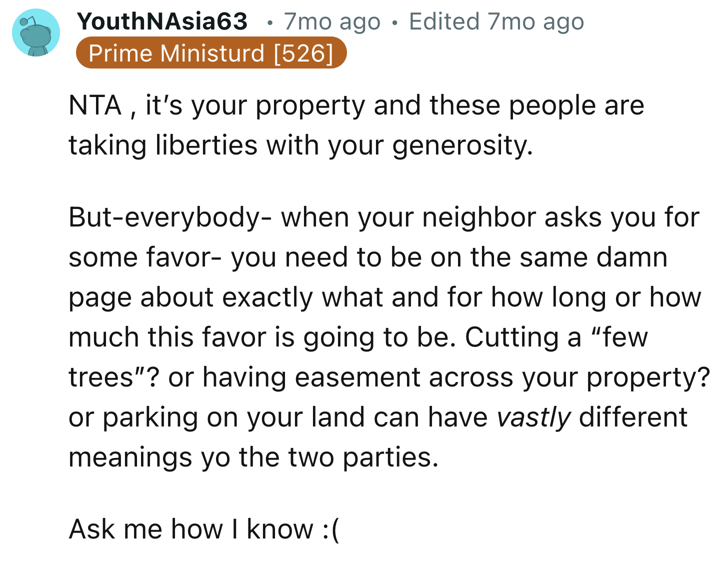Viewport: 728px width, 566px height.
Task: Tap the snoo face inside the avatar
Action: 35,35
